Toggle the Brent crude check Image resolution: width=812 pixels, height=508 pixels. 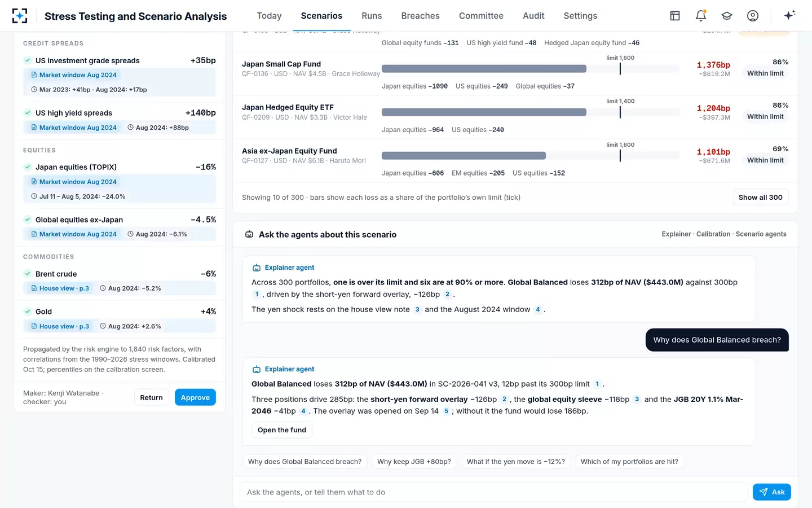coord(28,274)
